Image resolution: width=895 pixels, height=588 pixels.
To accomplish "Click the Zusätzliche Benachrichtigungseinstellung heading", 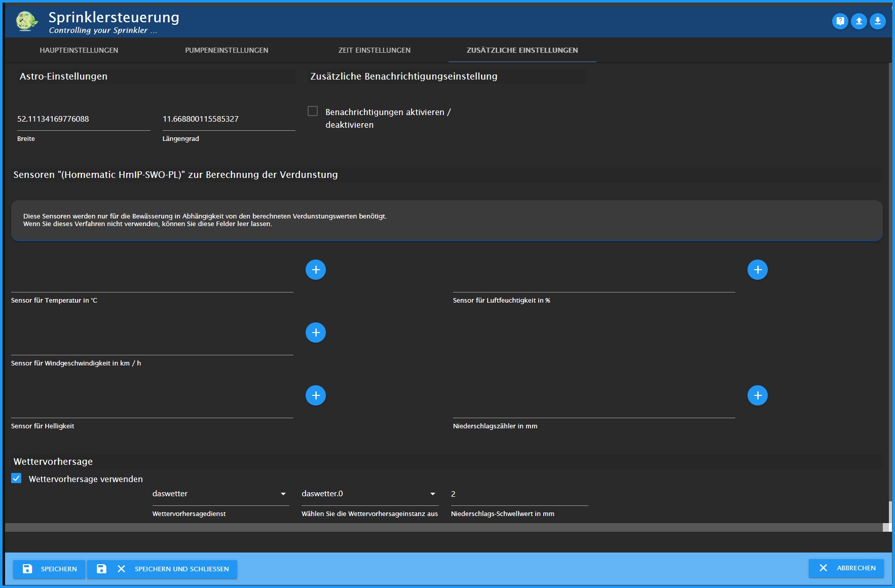I will [x=404, y=77].
